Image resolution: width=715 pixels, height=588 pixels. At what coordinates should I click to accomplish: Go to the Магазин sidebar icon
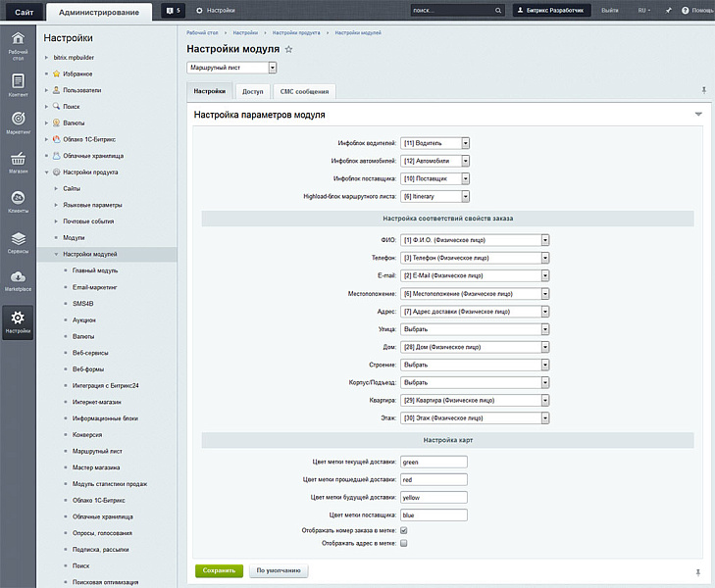18,163
